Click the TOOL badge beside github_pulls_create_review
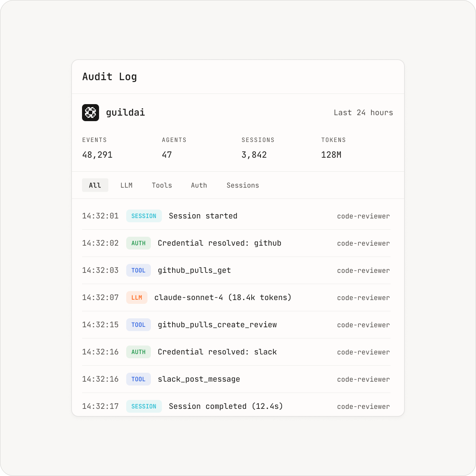 click(x=139, y=325)
